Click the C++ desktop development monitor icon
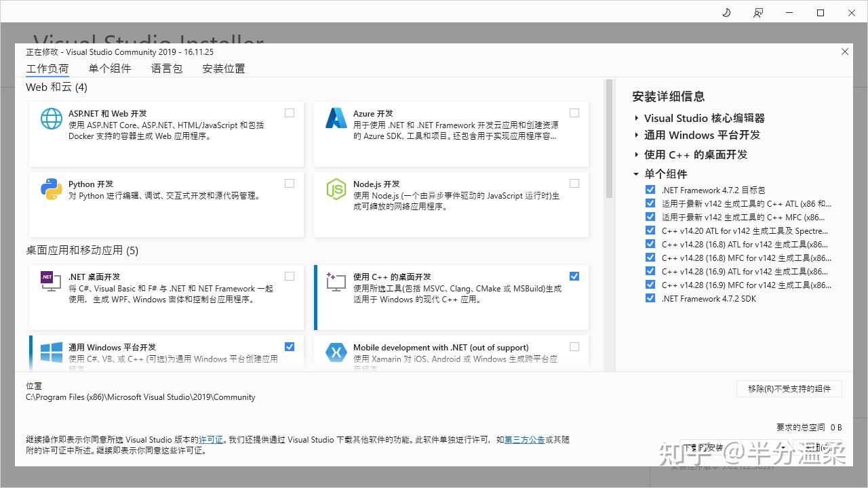The height and width of the screenshot is (488, 868). [336, 281]
